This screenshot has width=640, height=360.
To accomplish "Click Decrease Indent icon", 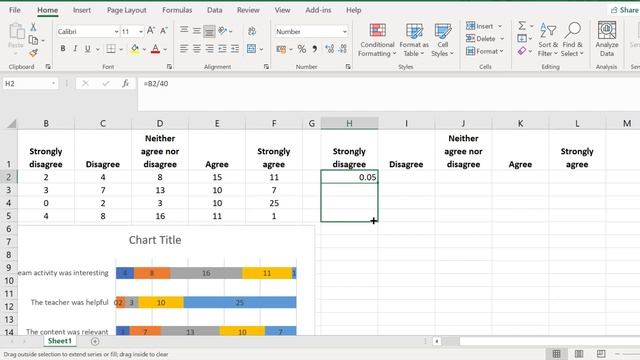I will tap(222, 49).
